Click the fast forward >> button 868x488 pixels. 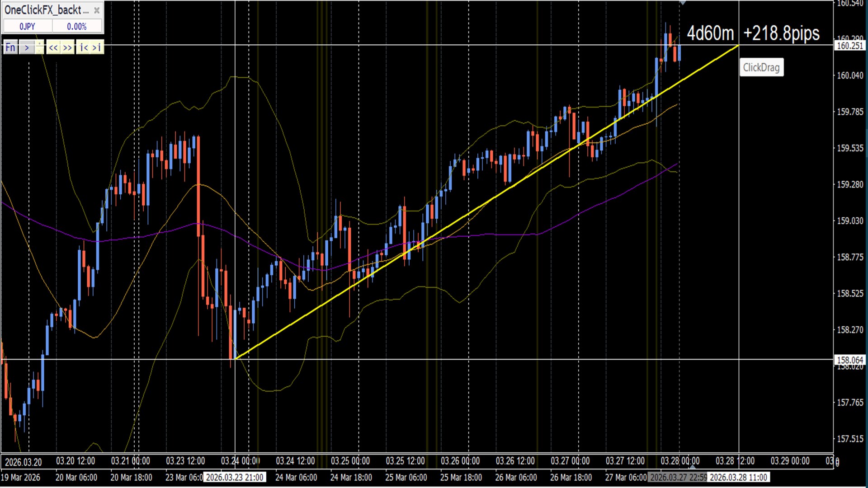point(67,47)
